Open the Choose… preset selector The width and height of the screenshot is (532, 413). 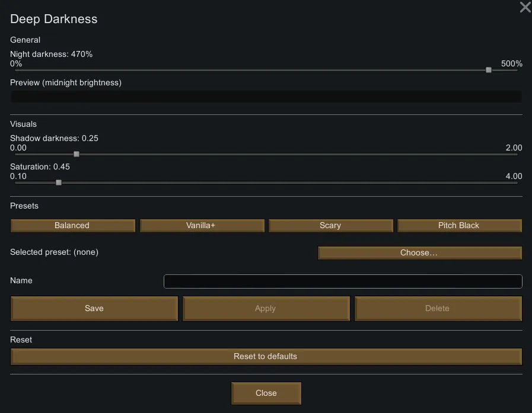(x=419, y=253)
